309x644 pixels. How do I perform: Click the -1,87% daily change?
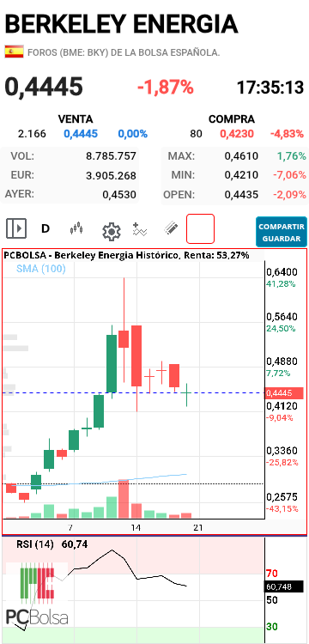pyautogui.click(x=165, y=87)
